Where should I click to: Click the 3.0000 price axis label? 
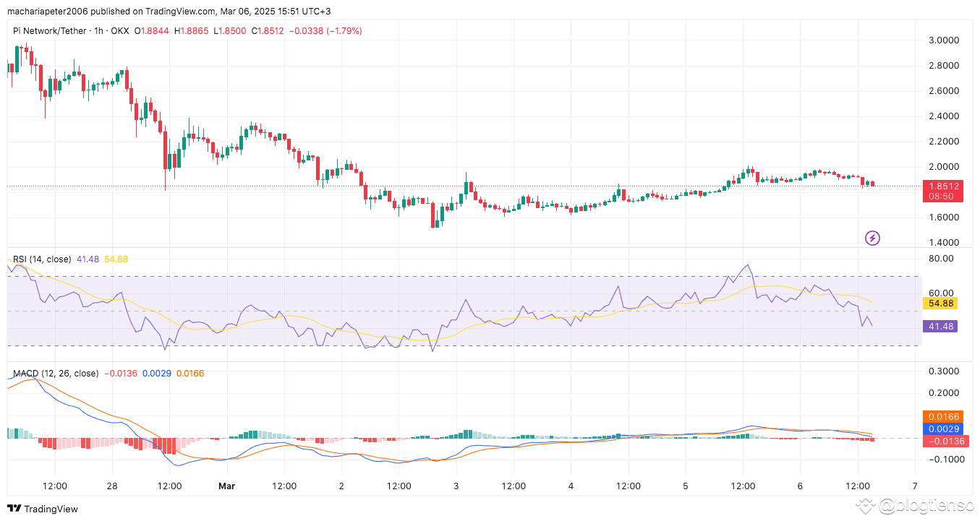(x=945, y=40)
